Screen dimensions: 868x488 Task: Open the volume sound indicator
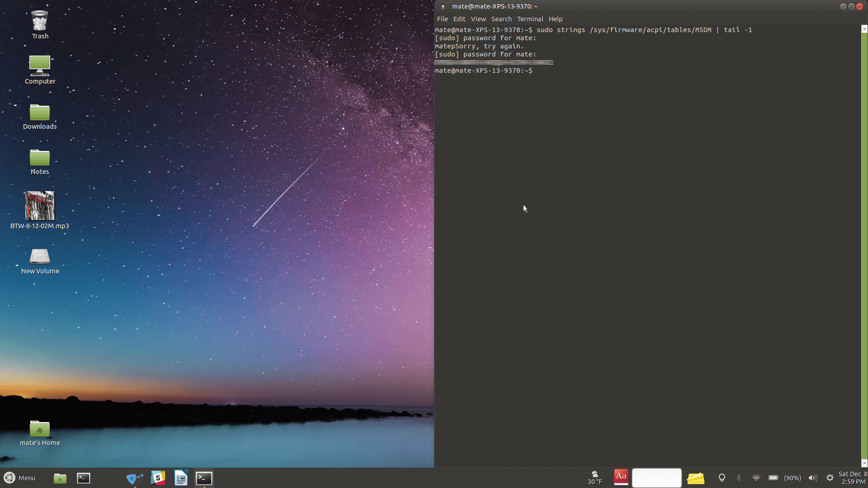point(812,478)
